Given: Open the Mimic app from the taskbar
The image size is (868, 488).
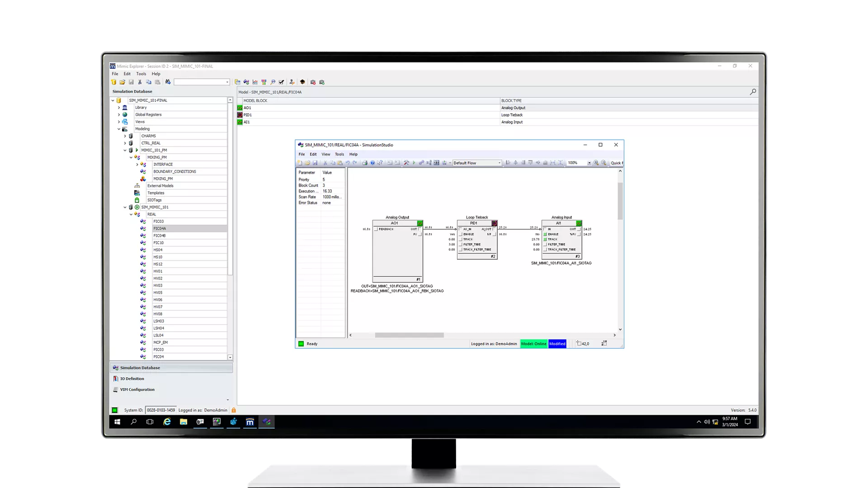Looking at the screenshot, I should point(250,422).
